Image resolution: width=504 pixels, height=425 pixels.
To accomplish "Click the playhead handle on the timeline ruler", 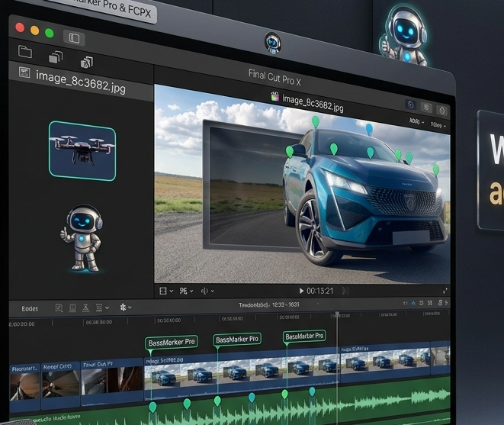I will point(337,314).
